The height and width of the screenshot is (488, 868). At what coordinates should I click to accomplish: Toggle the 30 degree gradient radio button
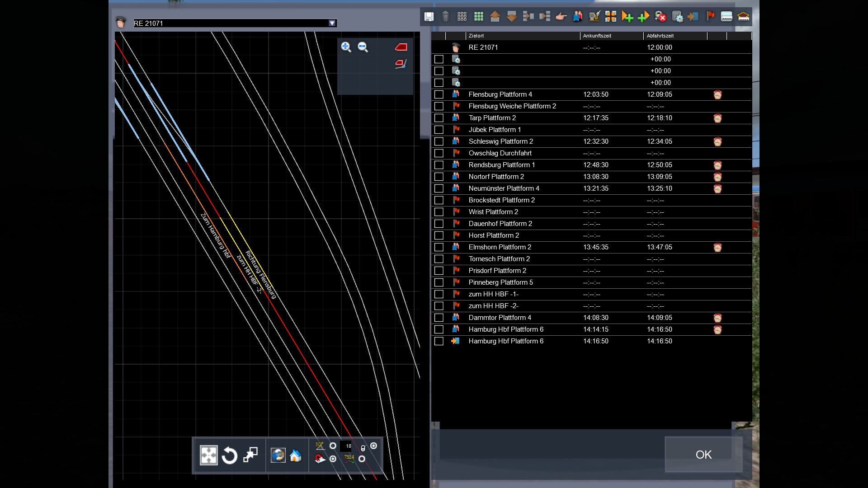click(x=333, y=446)
